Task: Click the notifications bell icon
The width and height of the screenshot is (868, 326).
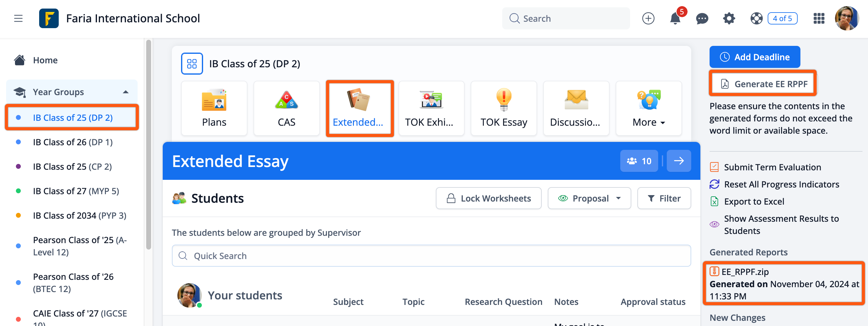Action: [x=675, y=19]
